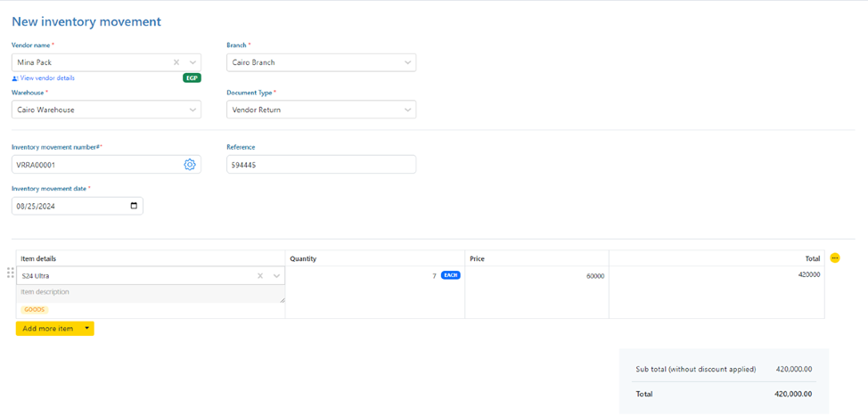Expand the Vendor name dropdown
868x416 pixels.
[x=192, y=62]
